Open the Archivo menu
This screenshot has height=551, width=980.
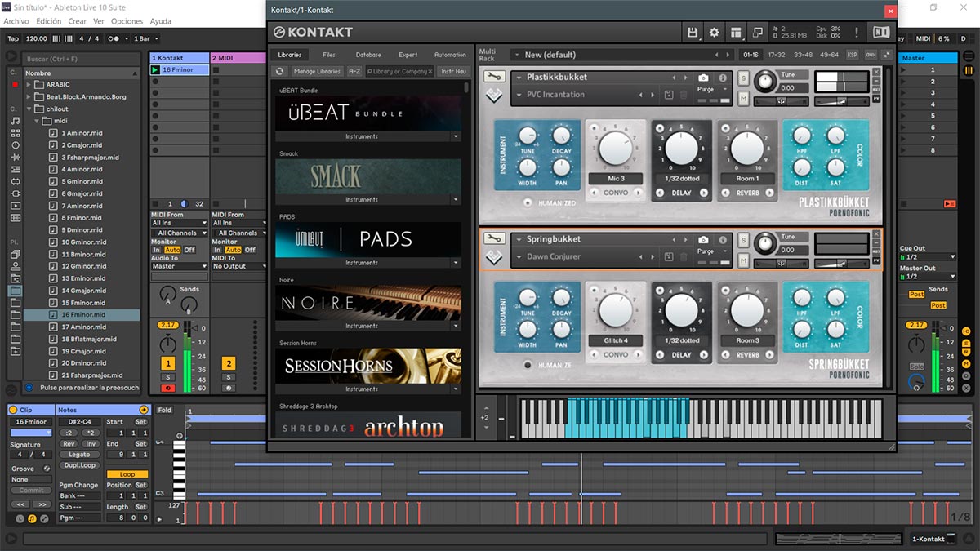pos(16,21)
